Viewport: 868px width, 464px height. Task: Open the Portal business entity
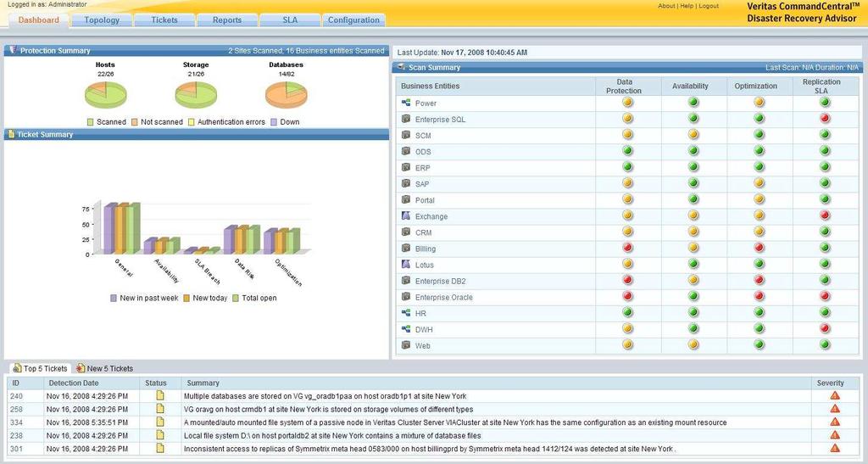426,200
